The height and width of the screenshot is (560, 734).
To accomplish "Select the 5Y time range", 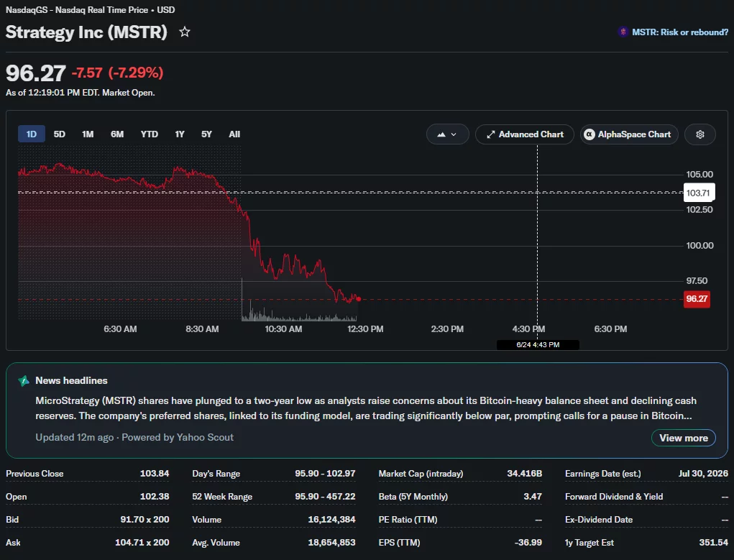I will (206, 134).
